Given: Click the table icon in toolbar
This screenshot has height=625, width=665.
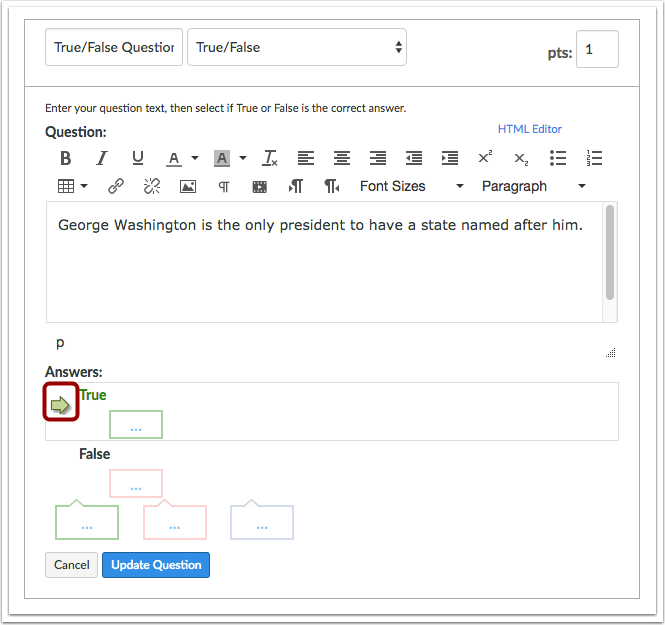Looking at the screenshot, I should [x=66, y=186].
